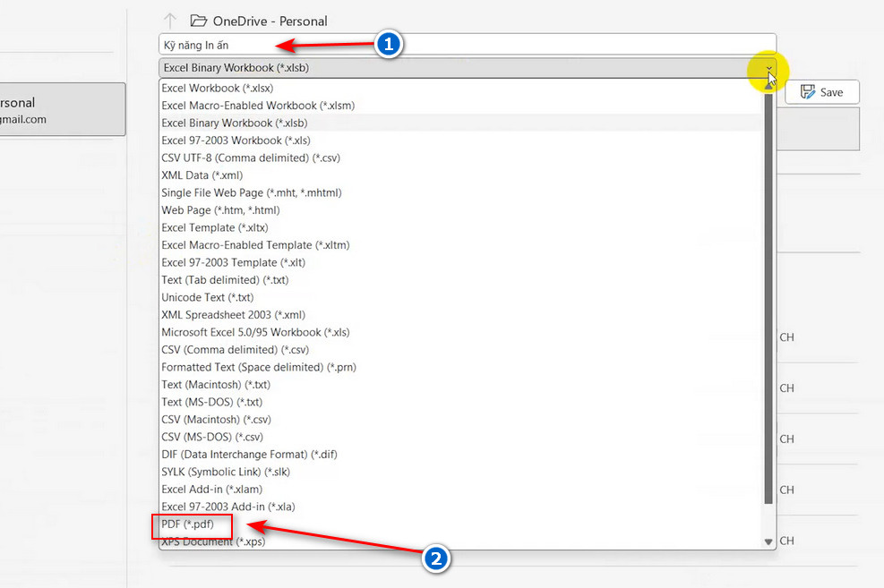The image size is (884, 588).
Task: Pick Text (Tab delimited) (*.txt) option
Action: [224, 280]
